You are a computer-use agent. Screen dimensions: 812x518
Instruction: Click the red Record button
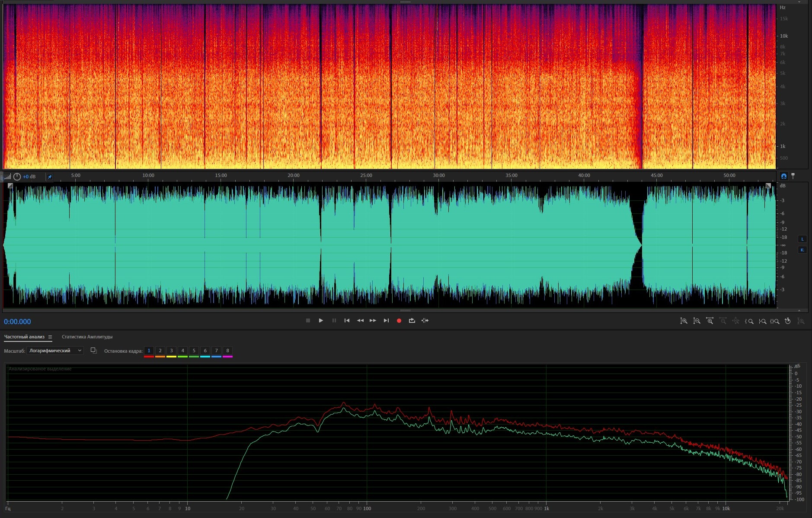399,321
